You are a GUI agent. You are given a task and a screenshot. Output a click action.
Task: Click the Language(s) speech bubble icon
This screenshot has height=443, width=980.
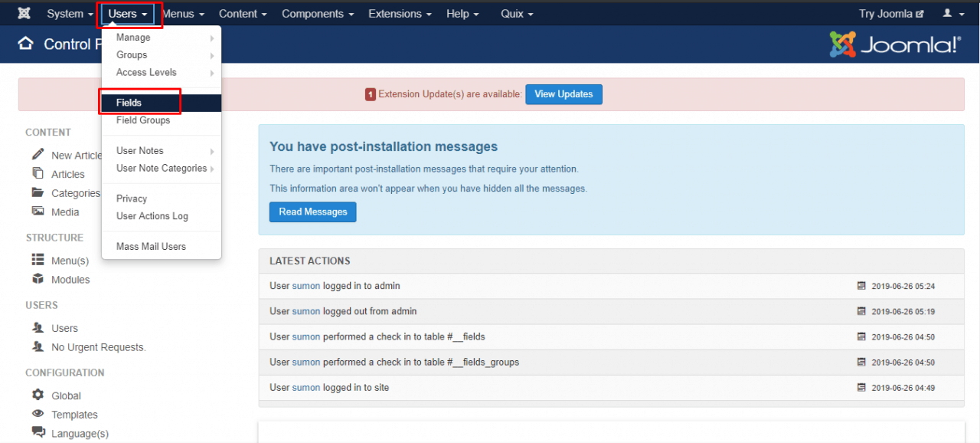38,433
